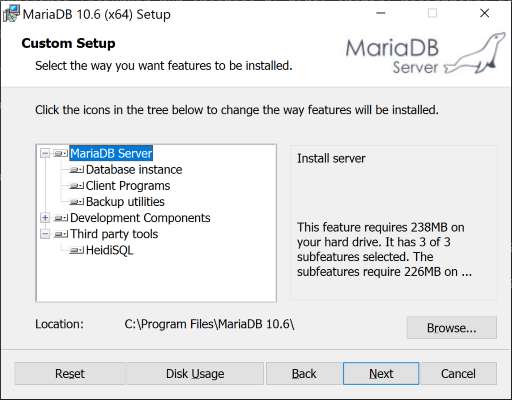Click the Install server description text
The width and height of the screenshot is (512, 400).
tap(331, 158)
